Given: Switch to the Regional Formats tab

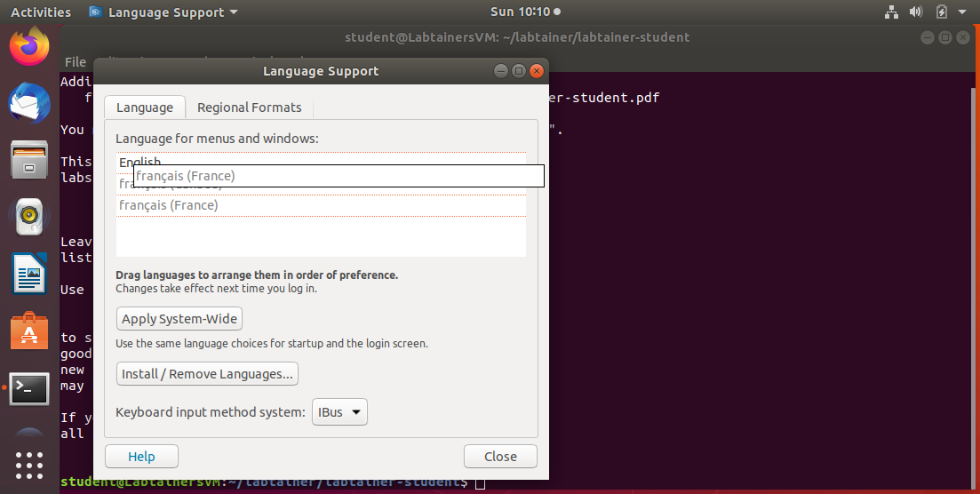Looking at the screenshot, I should [x=249, y=108].
